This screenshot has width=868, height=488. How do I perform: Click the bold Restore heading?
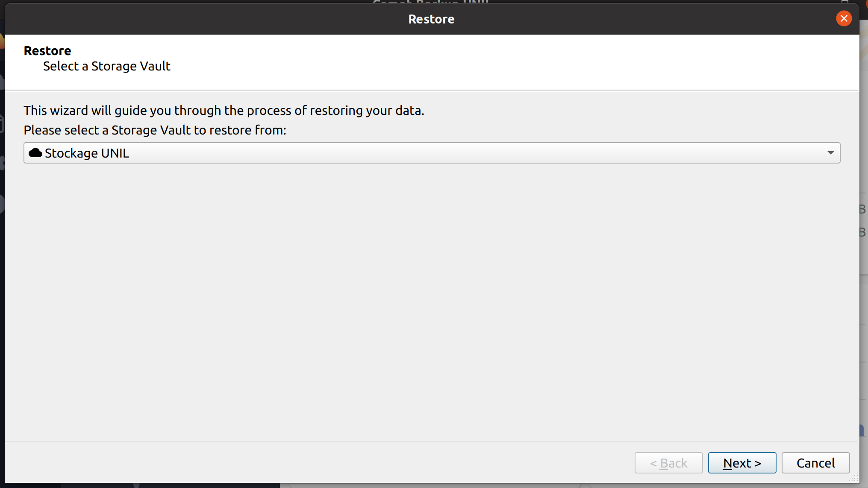click(47, 51)
